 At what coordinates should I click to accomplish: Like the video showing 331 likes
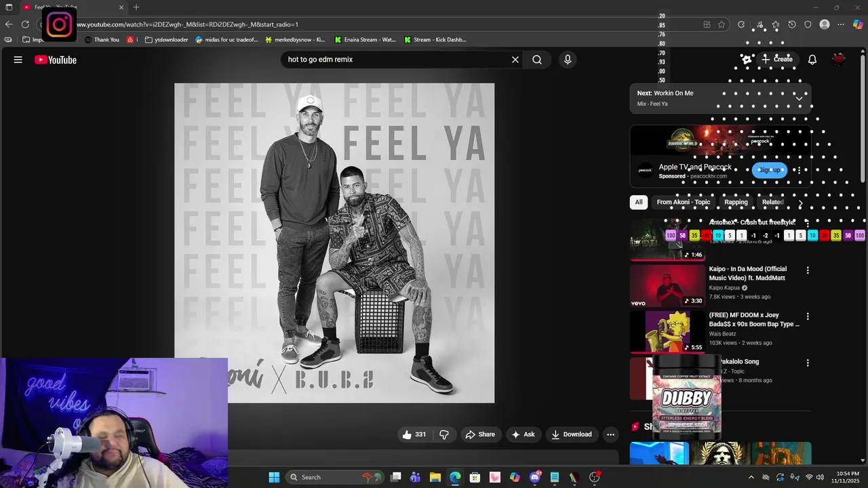pyautogui.click(x=414, y=434)
